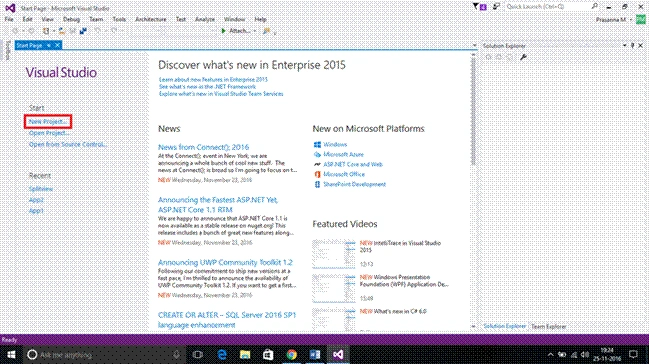Open Announcing UWP Community Toolkit 1.2 article
This screenshot has width=649, height=364.
225,262
